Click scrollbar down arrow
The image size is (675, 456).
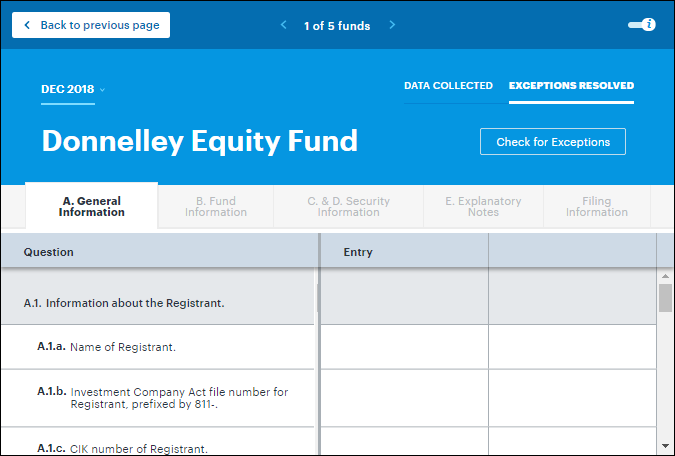(x=665, y=445)
